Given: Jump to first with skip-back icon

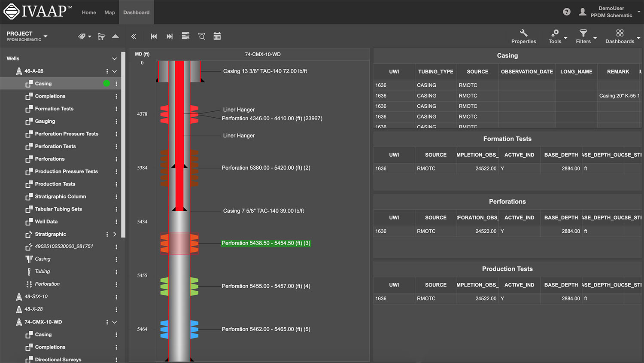Looking at the screenshot, I should click(x=154, y=37).
